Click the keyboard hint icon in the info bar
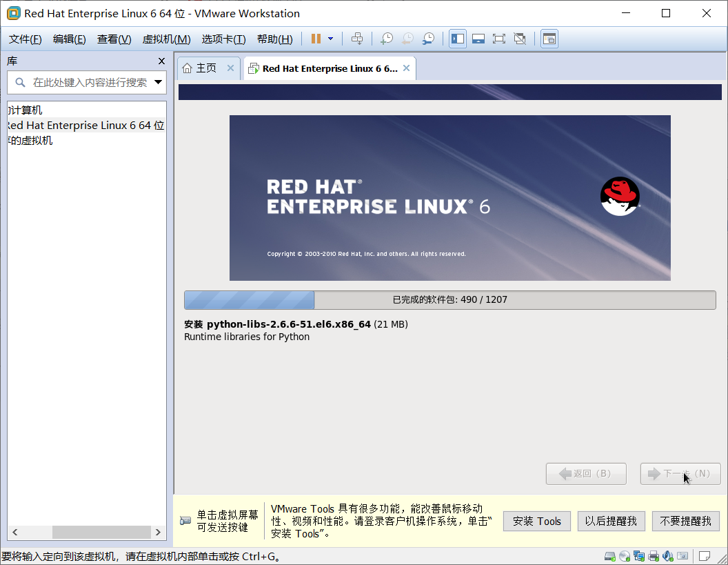The image size is (728, 565). pos(185,521)
